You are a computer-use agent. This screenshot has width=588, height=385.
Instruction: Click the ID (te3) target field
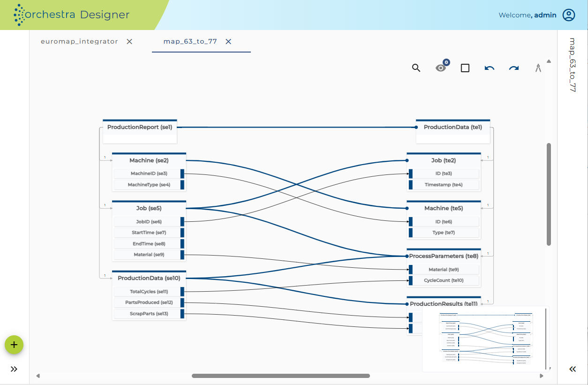(446, 174)
